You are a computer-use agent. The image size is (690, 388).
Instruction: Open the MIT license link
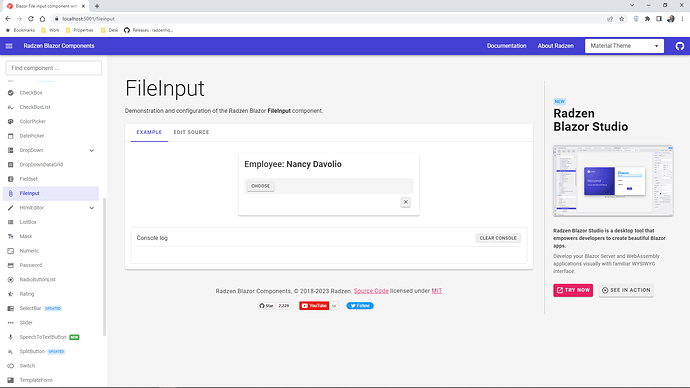pos(437,291)
